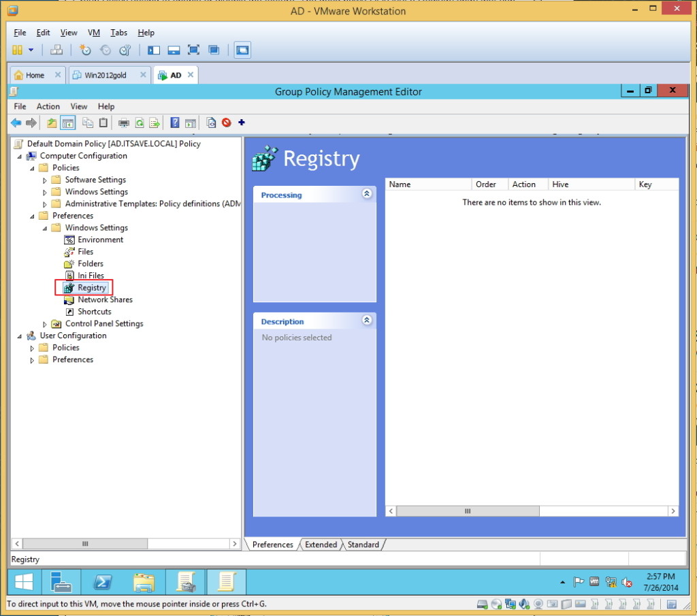This screenshot has width=697, height=616.
Task: Select Ini Files in the tree
Action: point(91,276)
